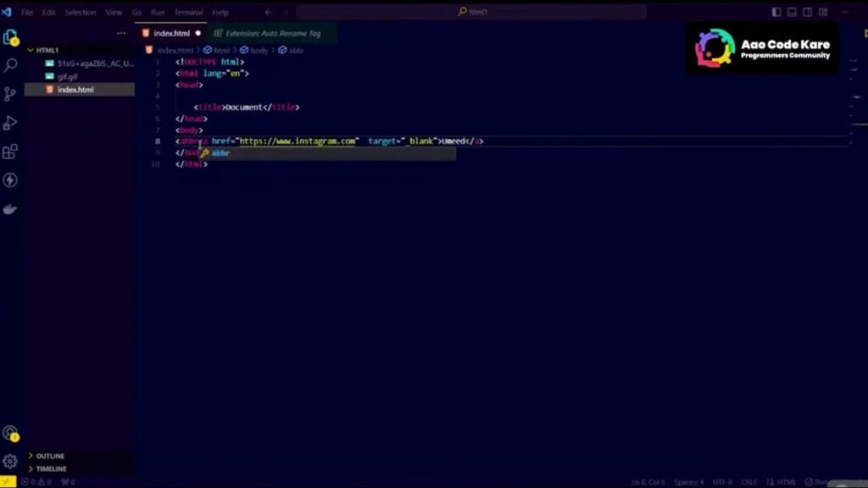868x488 pixels.
Task: Open the Explorer view in activity bar
Action: tap(10, 37)
